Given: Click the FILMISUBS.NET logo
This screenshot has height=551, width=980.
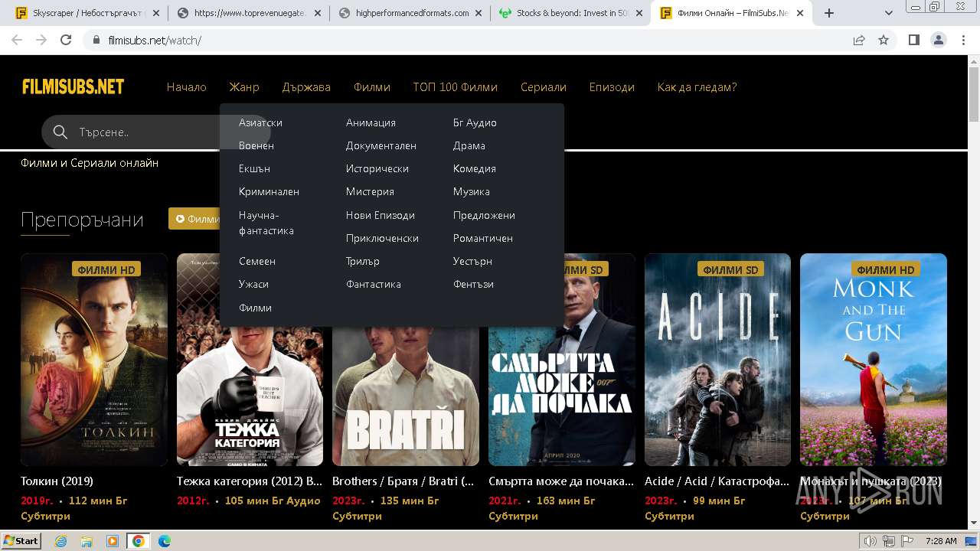Looking at the screenshot, I should click(73, 86).
